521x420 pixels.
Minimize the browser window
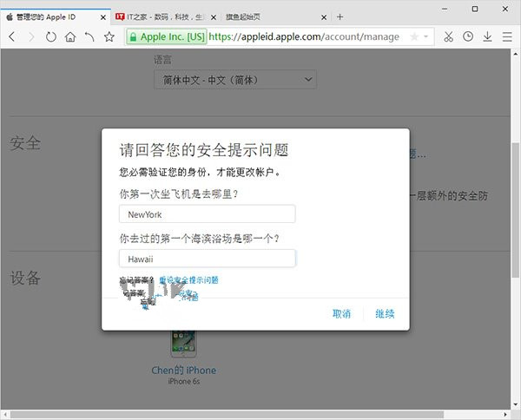(x=445, y=10)
